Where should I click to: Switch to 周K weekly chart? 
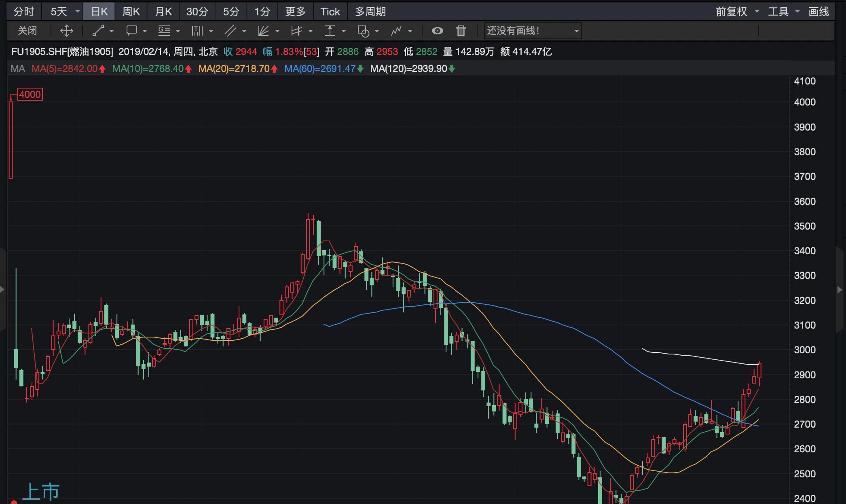131,12
